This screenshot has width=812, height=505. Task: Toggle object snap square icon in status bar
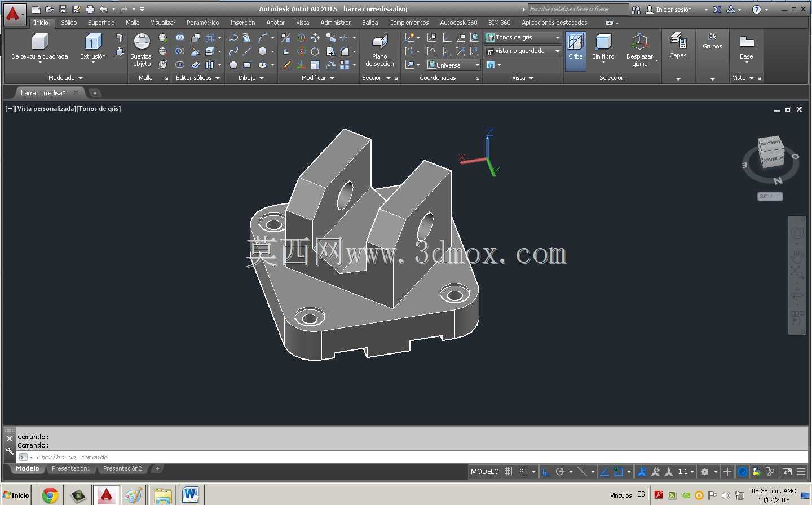[619, 472]
